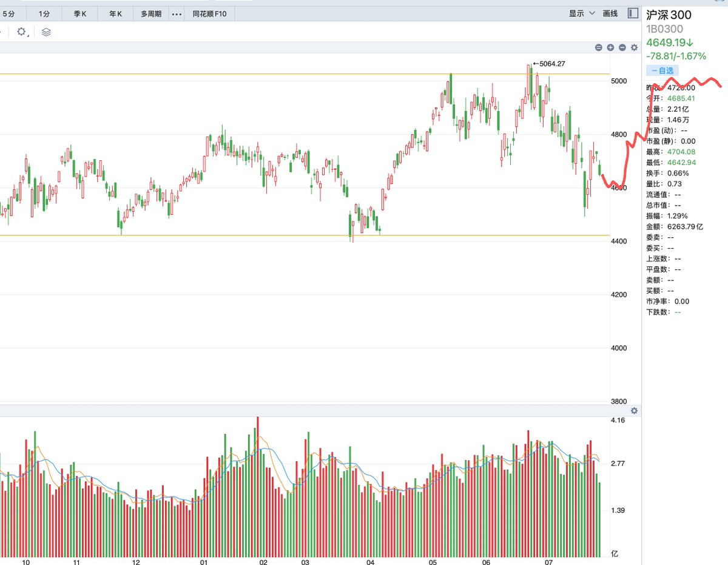Select the 年K yearly chart tab
Screen dimensions: 728x565
115,13
